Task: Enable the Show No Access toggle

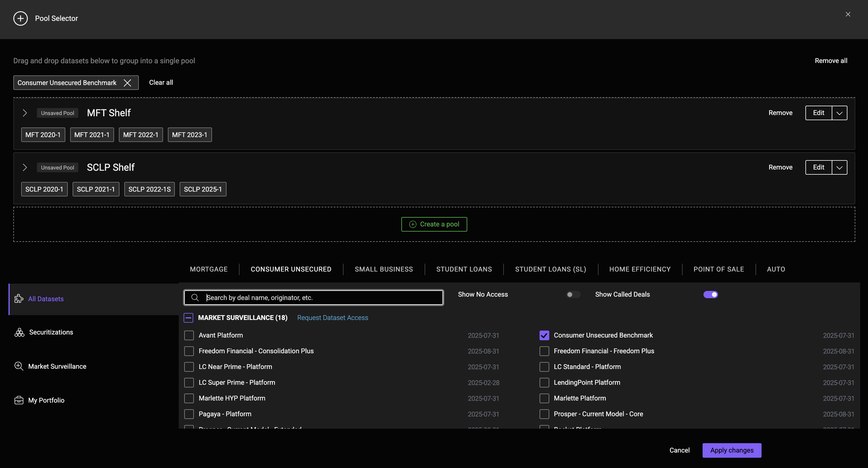Action: click(x=573, y=295)
